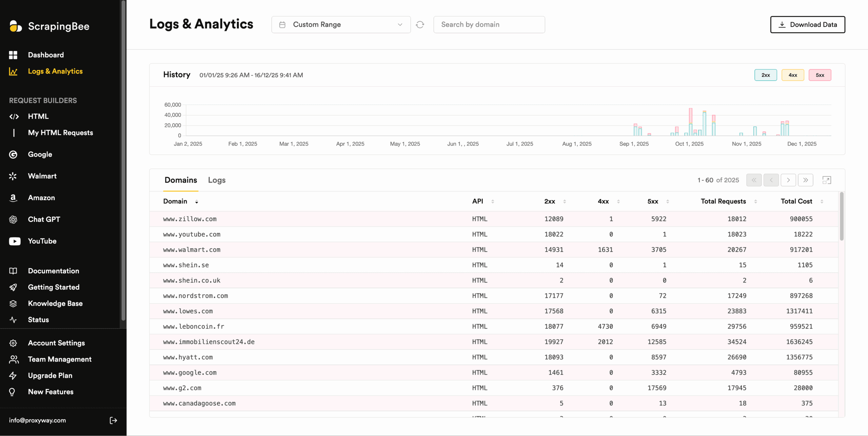Open the Amazon request builder
The image size is (868, 436).
[41, 198]
